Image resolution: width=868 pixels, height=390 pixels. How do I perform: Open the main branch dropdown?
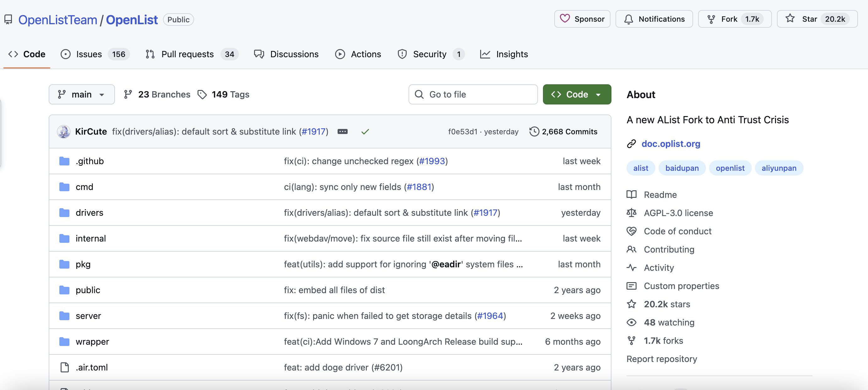pos(82,94)
